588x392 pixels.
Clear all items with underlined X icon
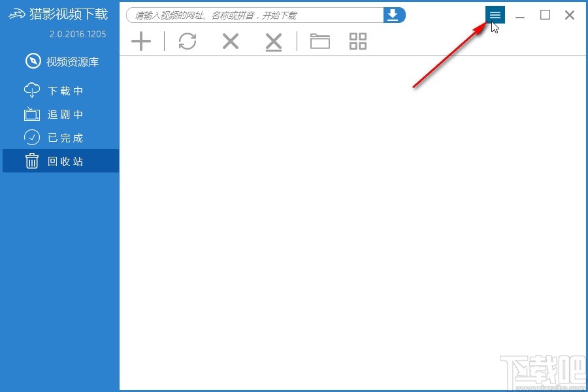(x=273, y=42)
